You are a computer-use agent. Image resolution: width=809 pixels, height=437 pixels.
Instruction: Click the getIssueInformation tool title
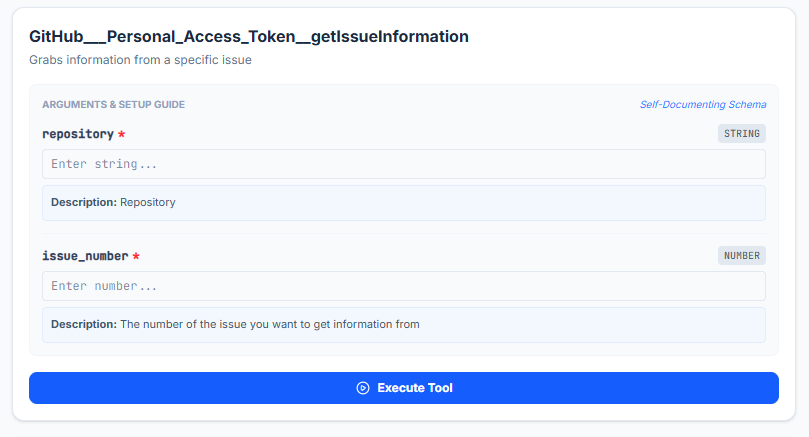(x=249, y=37)
